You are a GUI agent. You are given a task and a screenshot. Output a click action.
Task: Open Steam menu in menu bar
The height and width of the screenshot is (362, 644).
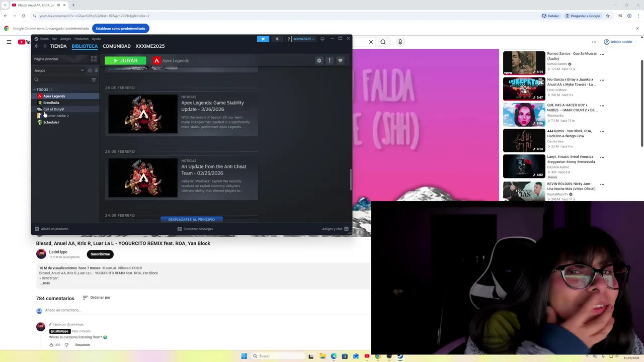click(x=44, y=39)
